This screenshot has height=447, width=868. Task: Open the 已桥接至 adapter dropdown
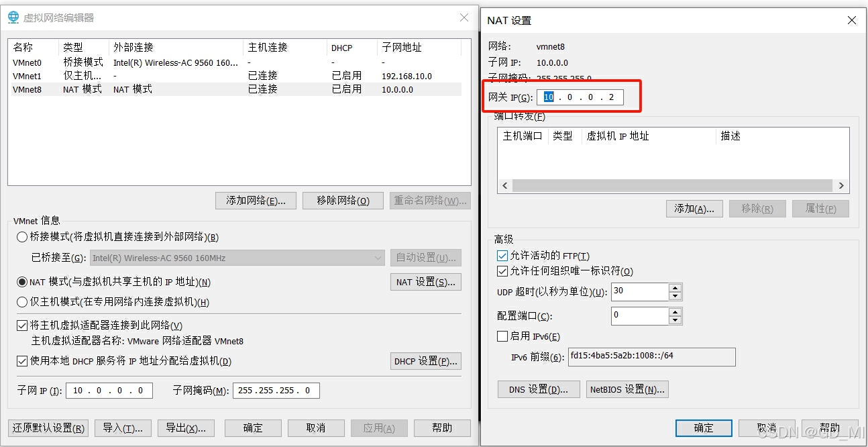(236, 258)
